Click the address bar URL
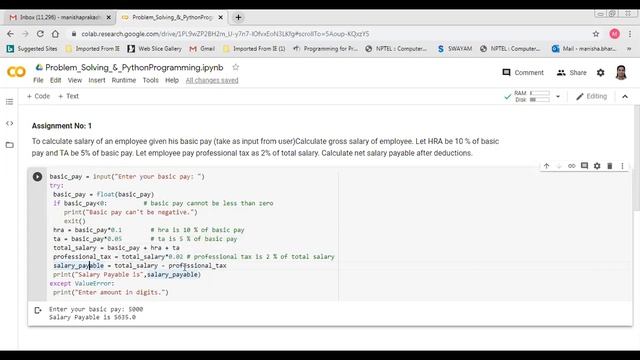 click(x=225, y=34)
